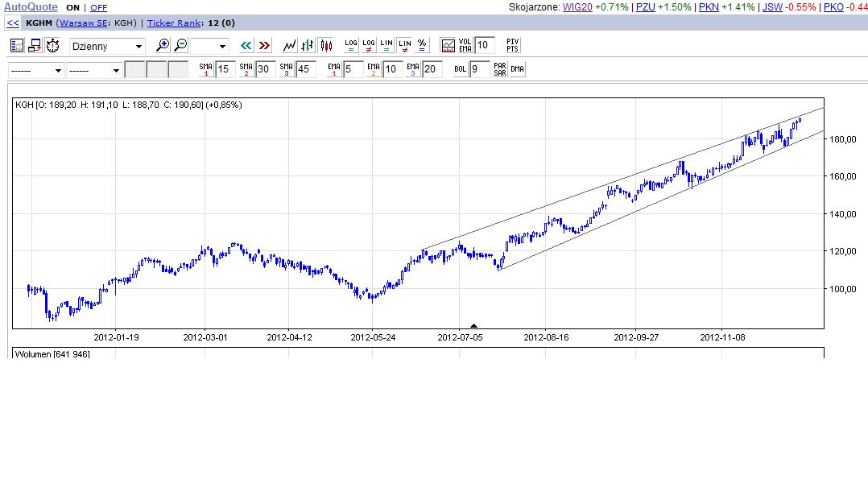
Task: Click the zoom out magnifier icon
Action: (181, 46)
